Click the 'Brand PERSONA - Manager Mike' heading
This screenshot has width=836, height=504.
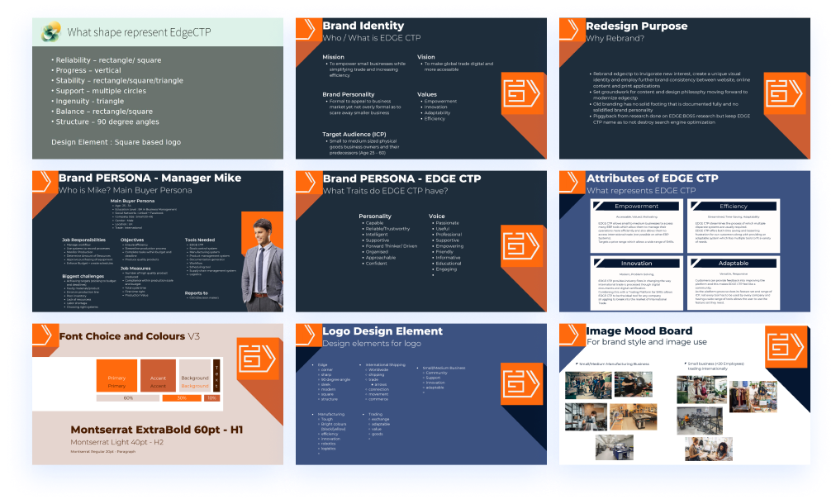tap(150, 178)
